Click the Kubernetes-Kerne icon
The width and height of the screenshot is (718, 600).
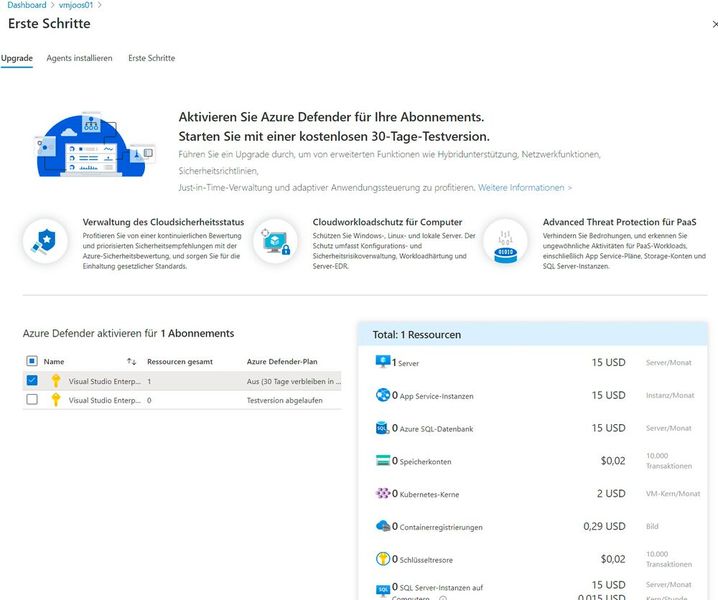(x=383, y=493)
